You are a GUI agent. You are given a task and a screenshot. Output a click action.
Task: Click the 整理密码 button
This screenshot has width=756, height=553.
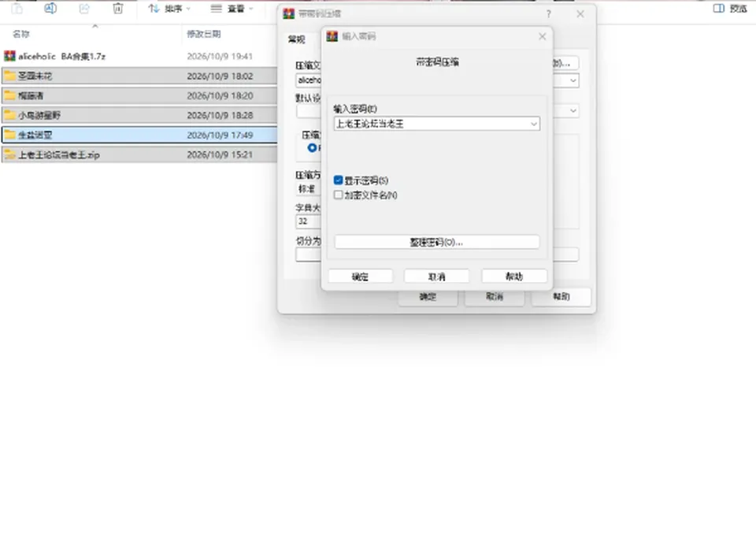point(437,242)
